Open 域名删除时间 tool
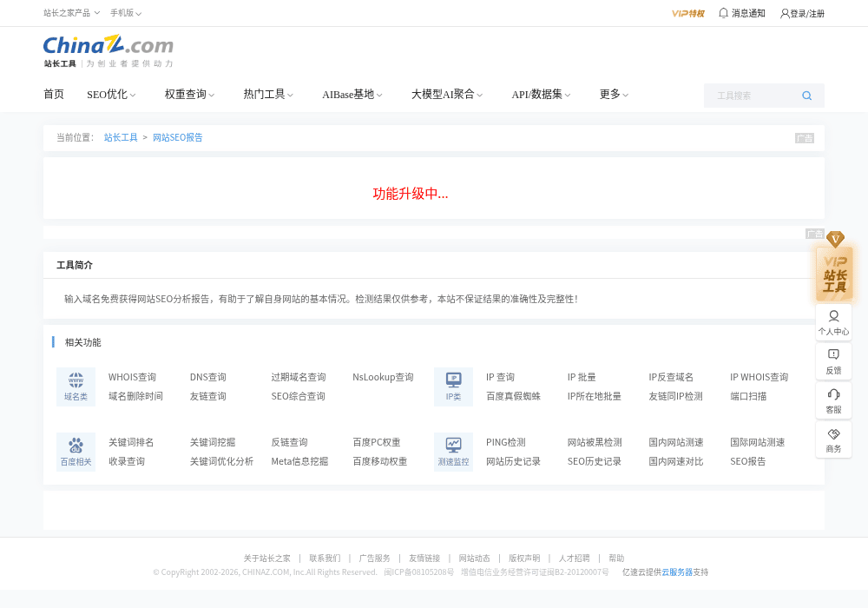Viewport: 868px width, 608px height. [x=135, y=396]
